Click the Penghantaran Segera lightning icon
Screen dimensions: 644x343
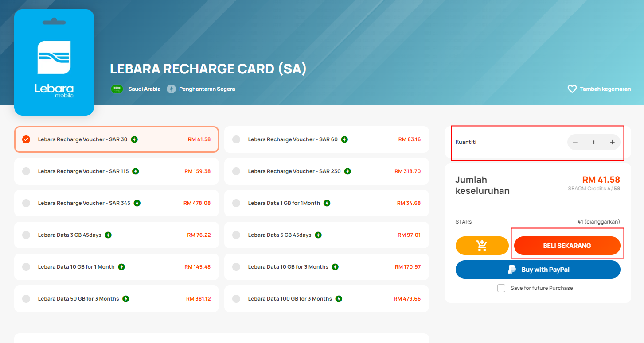point(172,89)
